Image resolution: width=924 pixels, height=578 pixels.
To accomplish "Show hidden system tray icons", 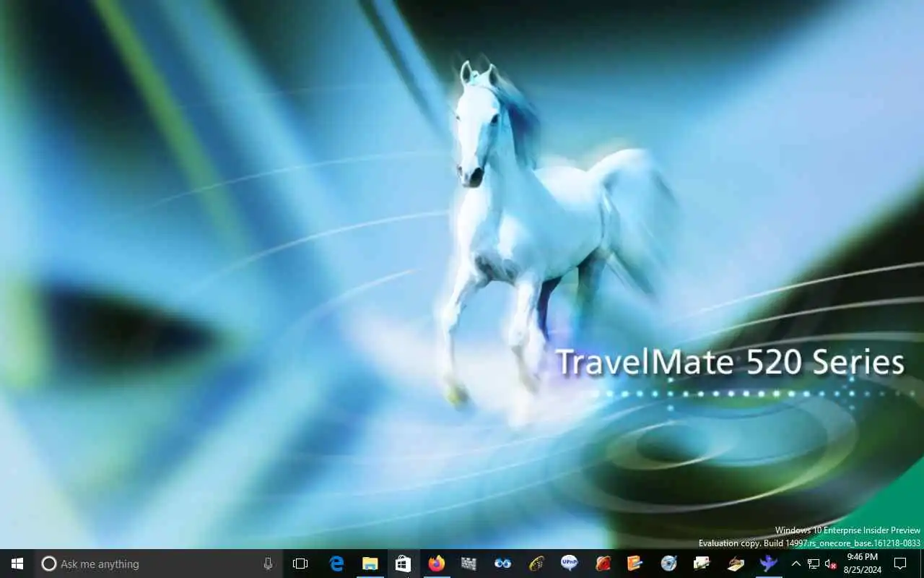I will pyautogui.click(x=796, y=564).
